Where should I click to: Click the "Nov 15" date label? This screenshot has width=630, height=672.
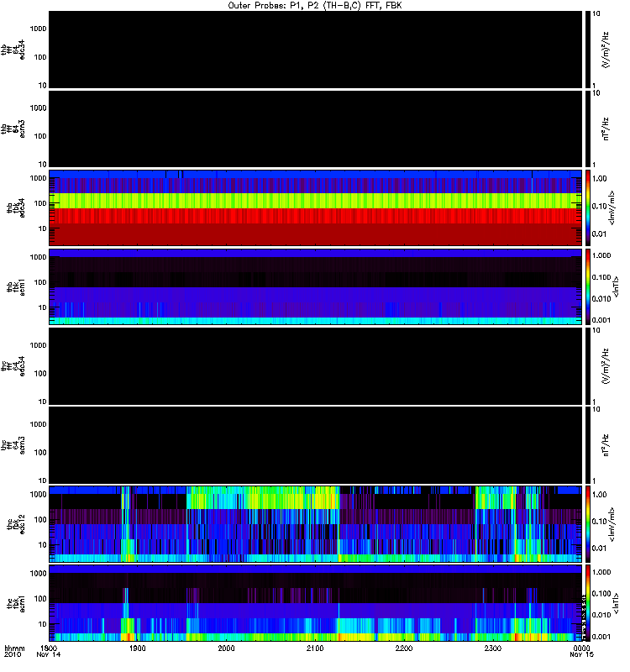click(x=581, y=655)
